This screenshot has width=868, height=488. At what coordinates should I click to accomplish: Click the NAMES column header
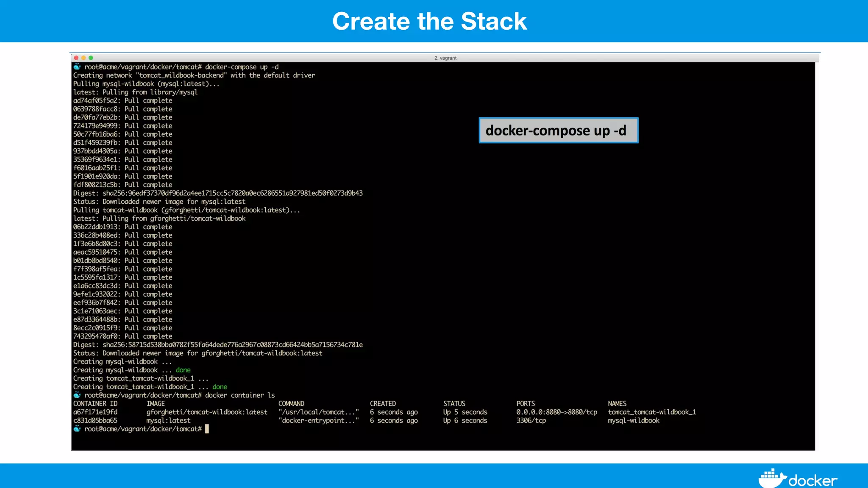pyautogui.click(x=617, y=404)
